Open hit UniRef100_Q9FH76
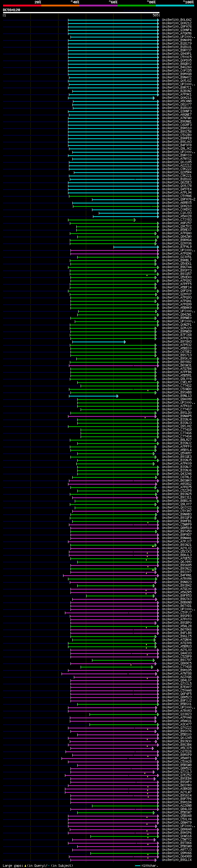The image size is (197, 868). point(177,26)
